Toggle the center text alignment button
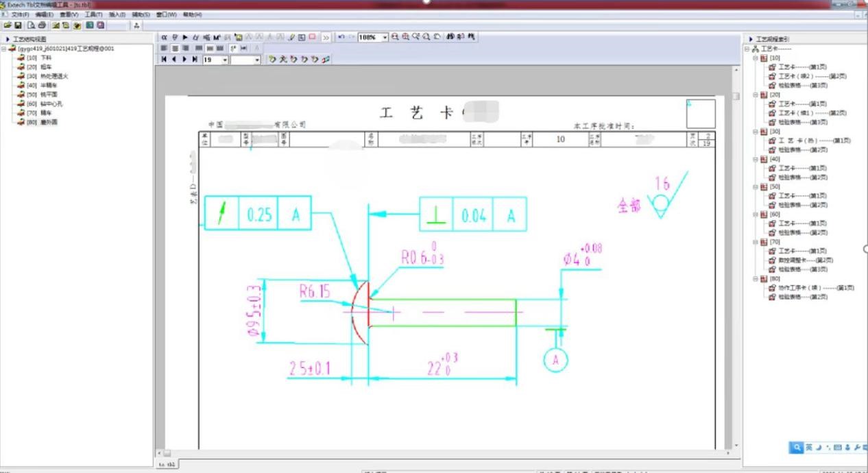Screen dimensions: 868x473 pos(175,49)
